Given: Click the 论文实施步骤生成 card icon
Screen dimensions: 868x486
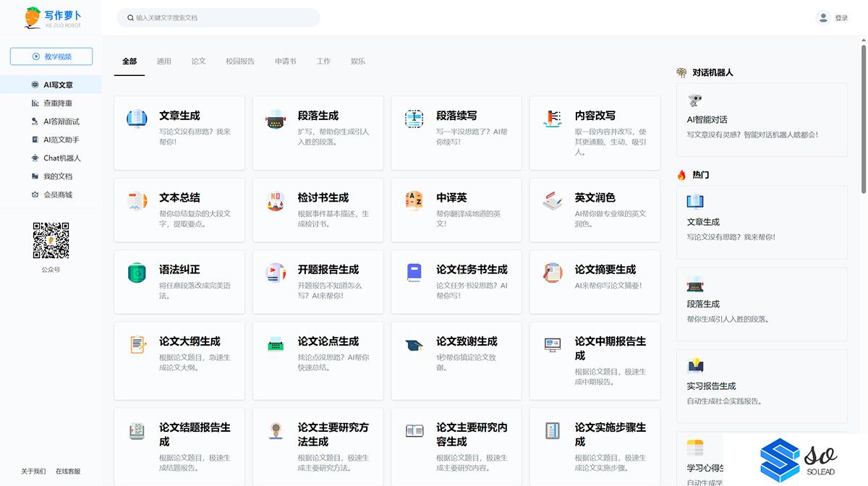Looking at the screenshot, I should [553, 430].
